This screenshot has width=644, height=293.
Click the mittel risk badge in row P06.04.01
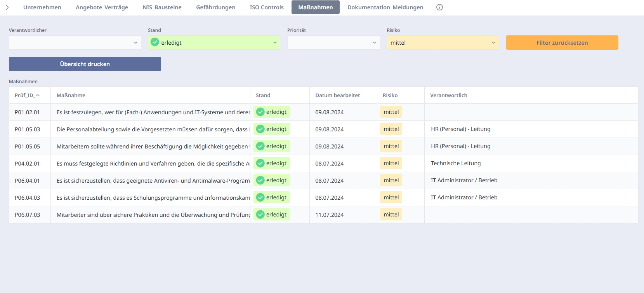coord(391,180)
